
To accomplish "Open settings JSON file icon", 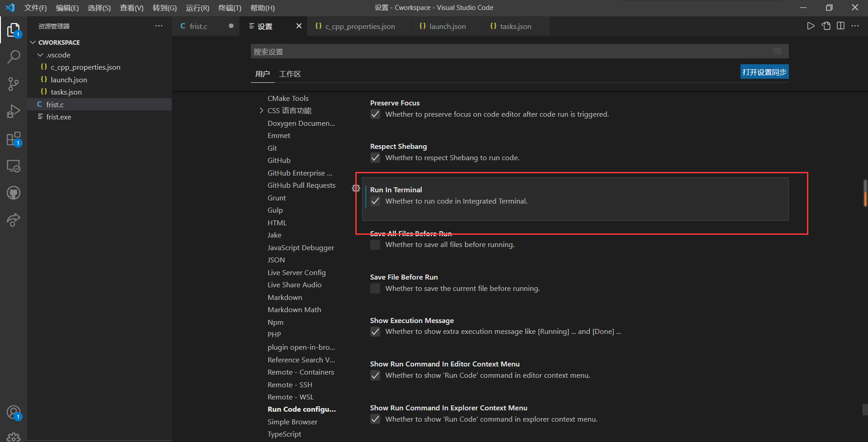I will pos(826,26).
